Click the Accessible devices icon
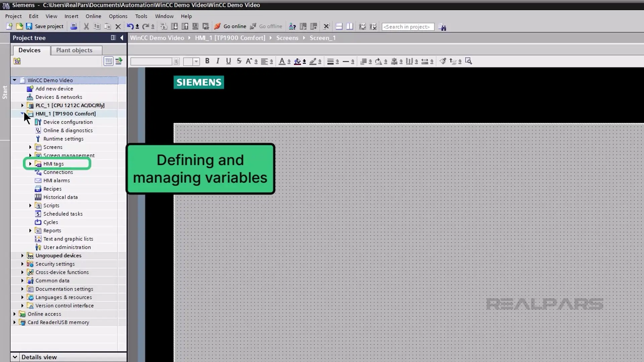 tap(292, 26)
